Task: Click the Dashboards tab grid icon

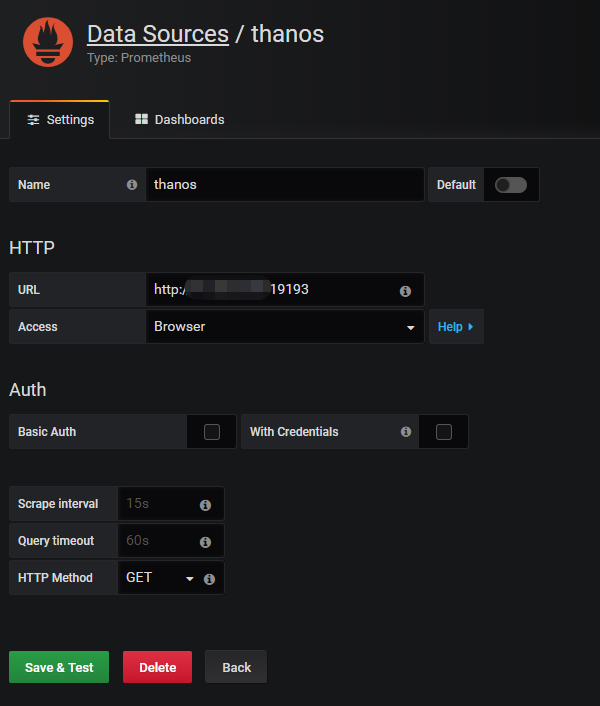Action: pos(141,119)
